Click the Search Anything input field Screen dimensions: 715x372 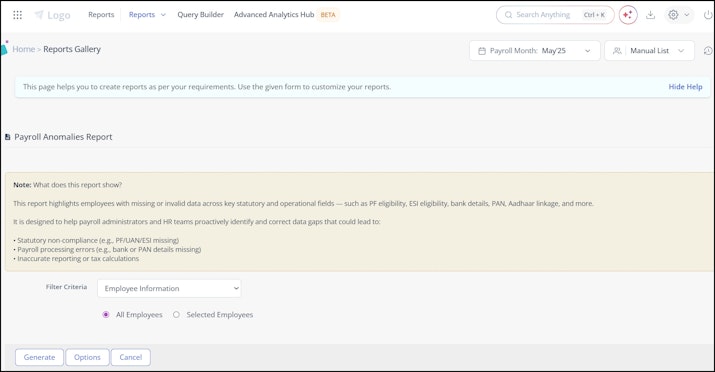[555, 15]
